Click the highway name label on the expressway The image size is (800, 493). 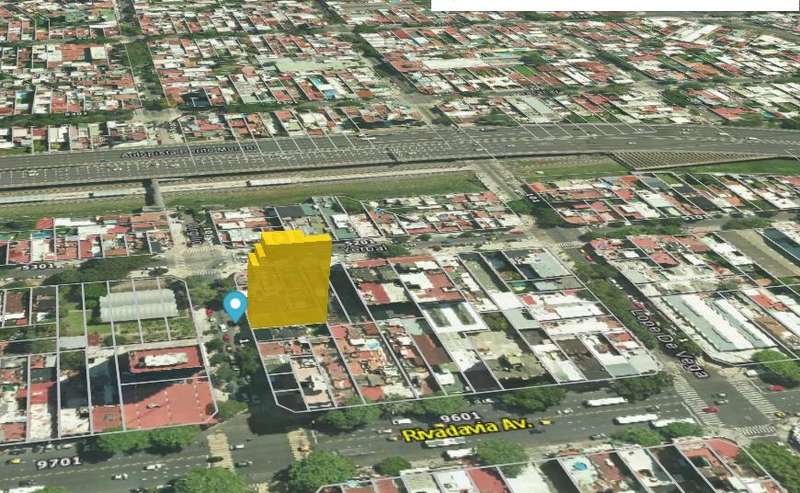190,151
